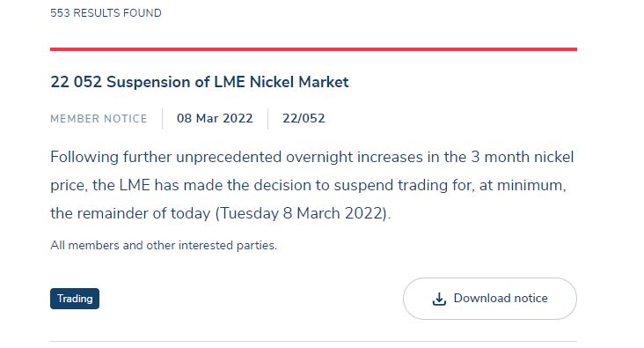Click the notice number 22/052
The width and height of the screenshot is (644, 348).
pos(304,118)
